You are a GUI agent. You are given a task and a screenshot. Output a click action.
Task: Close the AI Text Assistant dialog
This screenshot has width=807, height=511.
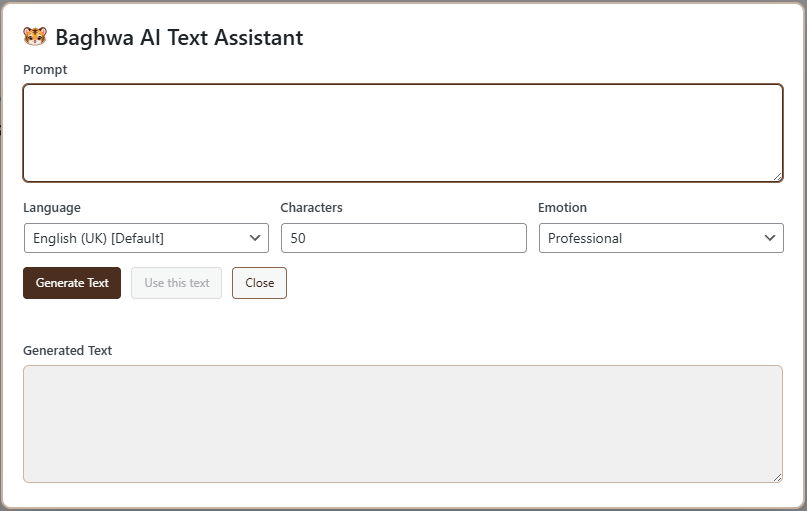click(x=259, y=283)
